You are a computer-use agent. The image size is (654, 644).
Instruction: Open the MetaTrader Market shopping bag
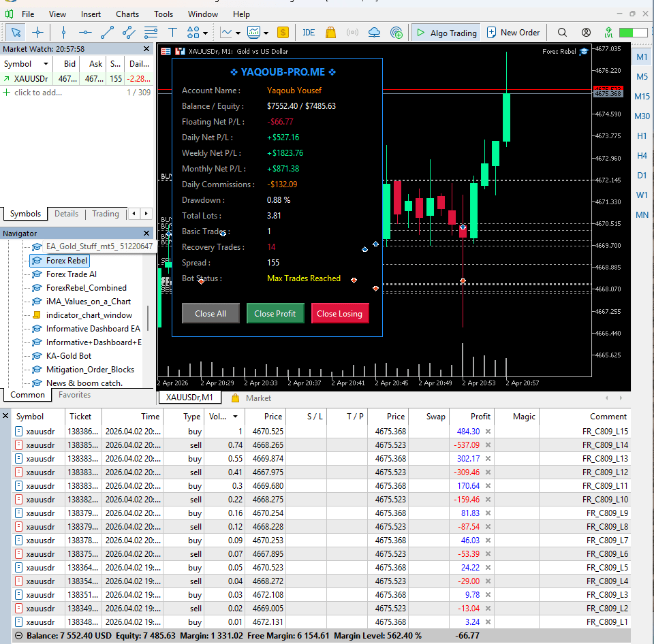(x=330, y=32)
